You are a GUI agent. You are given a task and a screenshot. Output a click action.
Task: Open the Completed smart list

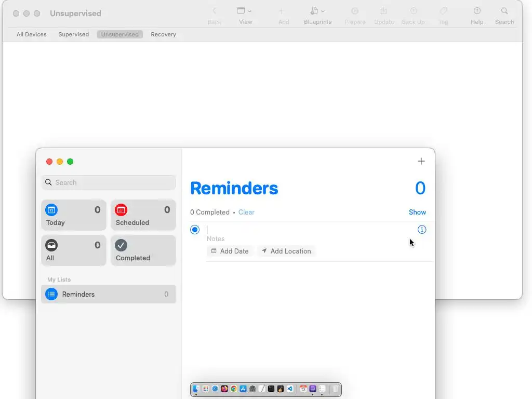pyautogui.click(x=143, y=250)
